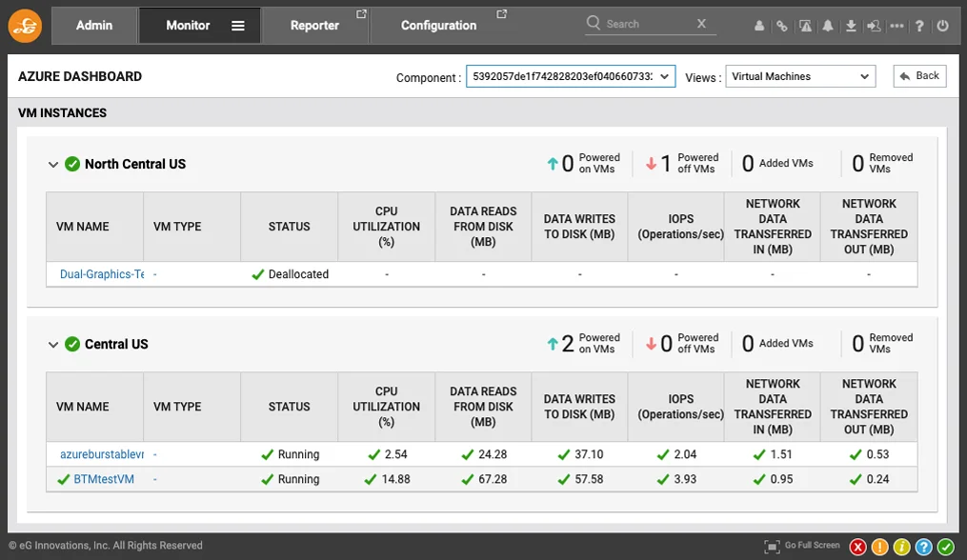Click the notification bell icon

pyautogui.click(x=828, y=26)
